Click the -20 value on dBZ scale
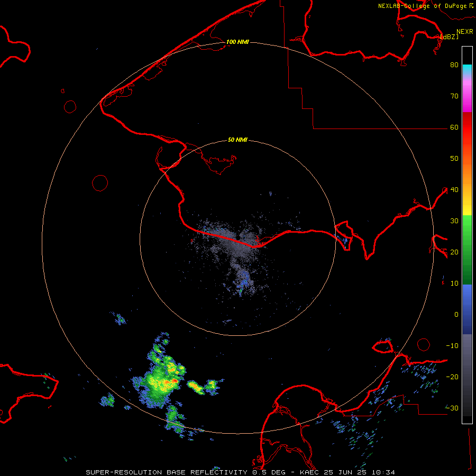This screenshot has height=476, width=476. pos(452,377)
